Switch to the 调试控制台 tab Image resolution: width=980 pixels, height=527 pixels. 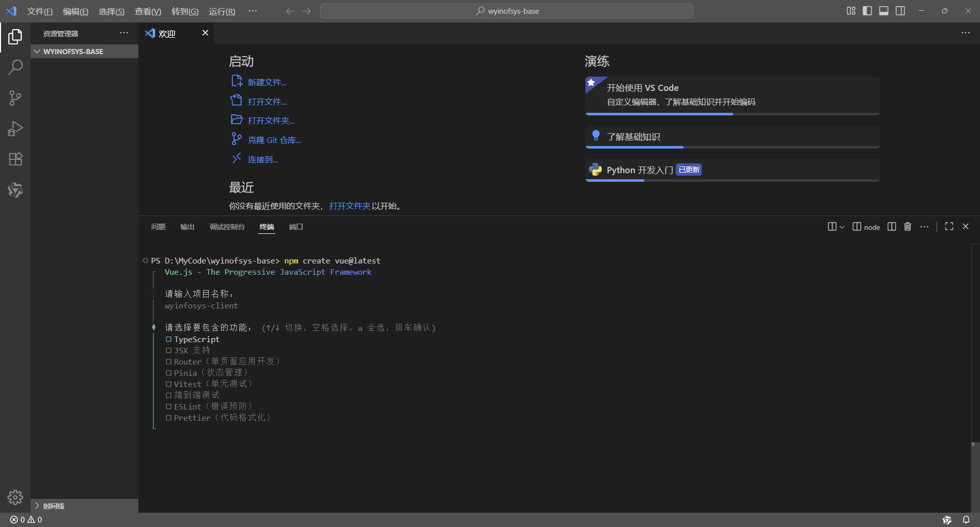[x=227, y=227]
